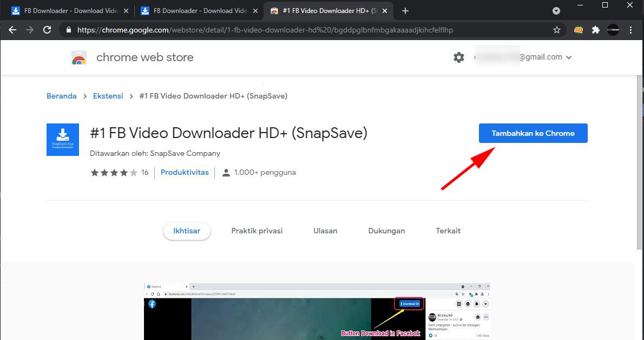This screenshot has height=340, width=644.
Task: Click the SnapSave extension logo icon
Action: pos(62,140)
